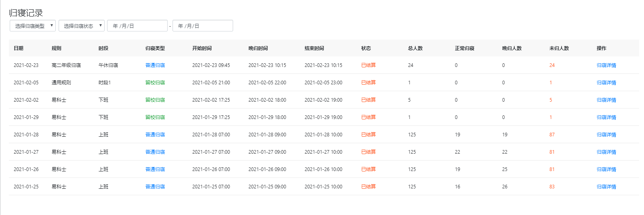The image size is (644, 215).
Task: Open 归寝详情 for 2021-01-25 record
Action: pyautogui.click(x=606, y=187)
